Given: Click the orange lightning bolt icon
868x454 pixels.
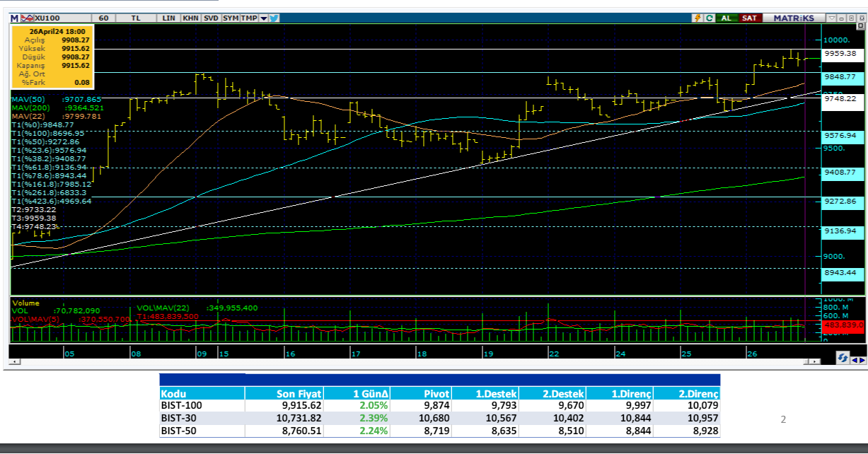Looking at the screenshot, I should coord(699,18).
